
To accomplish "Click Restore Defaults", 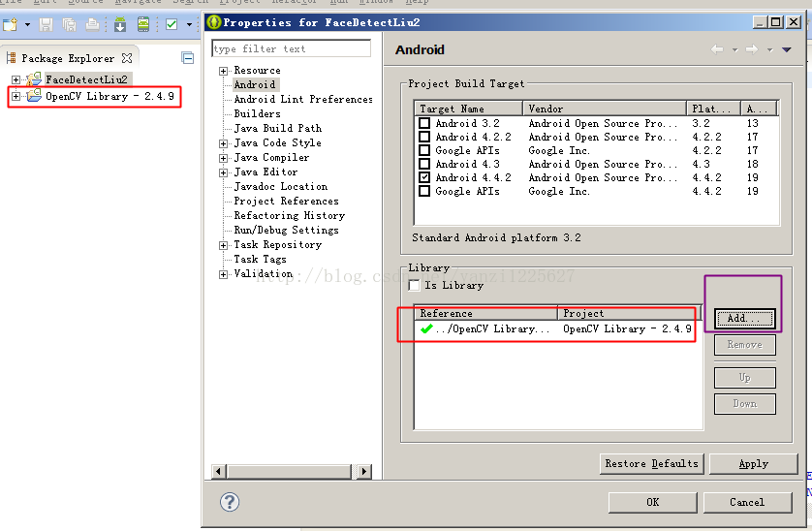I will coord(651,463).
